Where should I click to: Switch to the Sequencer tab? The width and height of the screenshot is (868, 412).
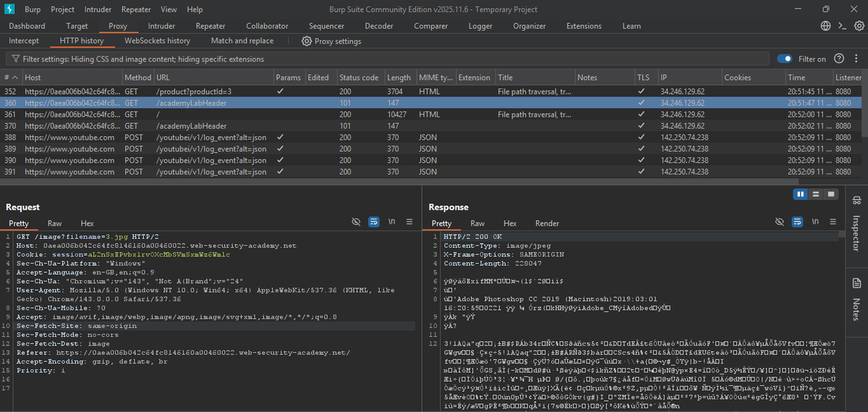pyautogui.click(x=326, y=26)
